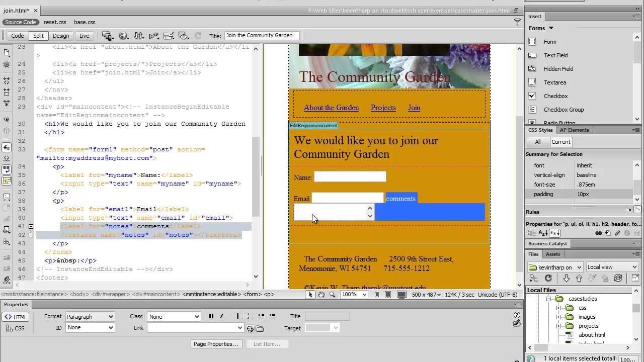
Task: Click the Italic I icon in Properties
Action: click(221, 316)
